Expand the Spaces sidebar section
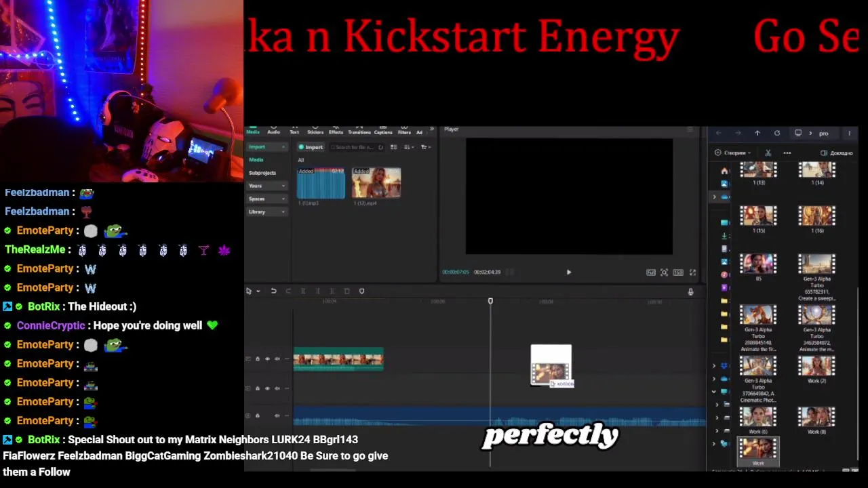The width and height of the screenshot is (868, 488). [x=267, y=199]
